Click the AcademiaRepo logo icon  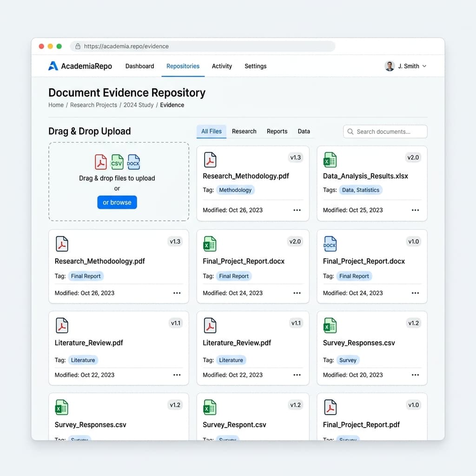pyautogui.click(x=53, y=66)
